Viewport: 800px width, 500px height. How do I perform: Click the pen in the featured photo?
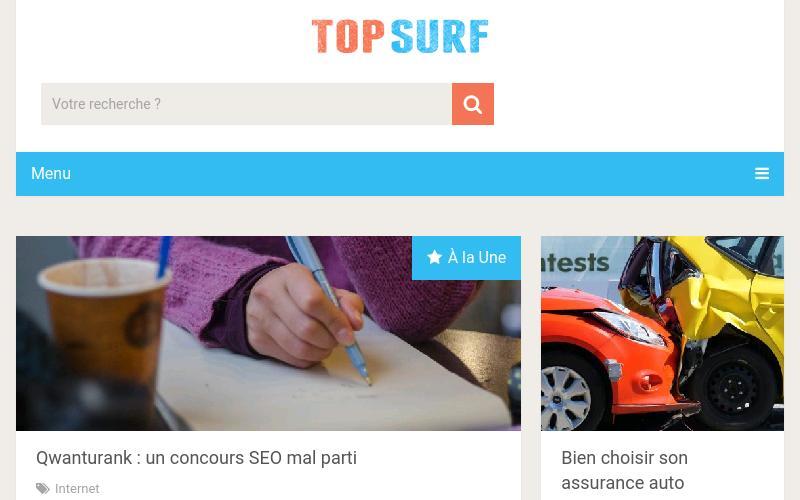(330, 306)
